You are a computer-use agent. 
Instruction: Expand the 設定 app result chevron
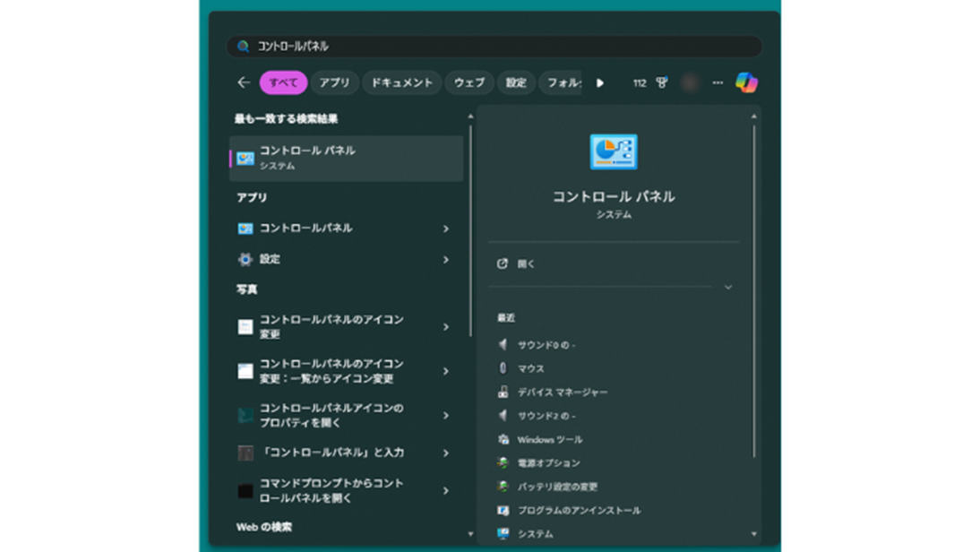(x=446, y=260)
